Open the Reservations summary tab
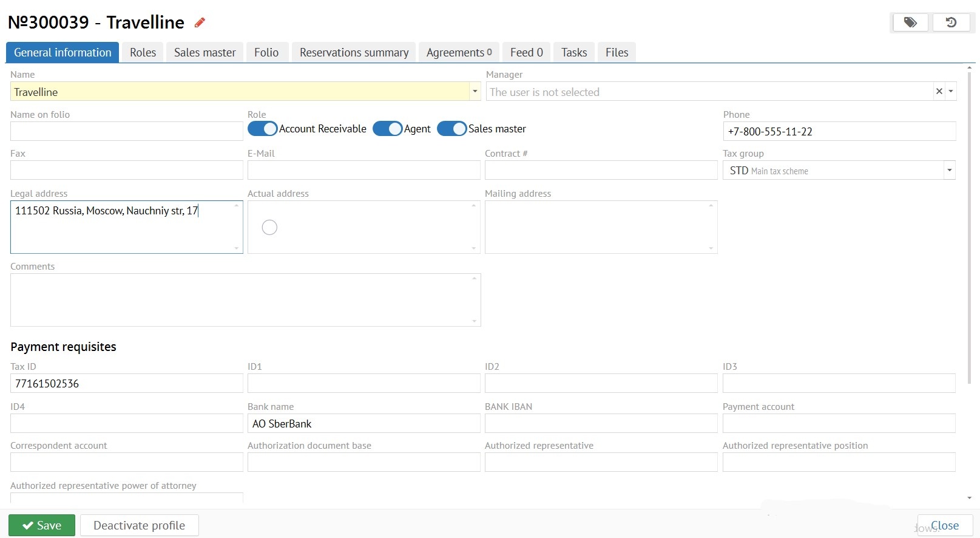Screen dimensions: 980x538 point(354,52)
